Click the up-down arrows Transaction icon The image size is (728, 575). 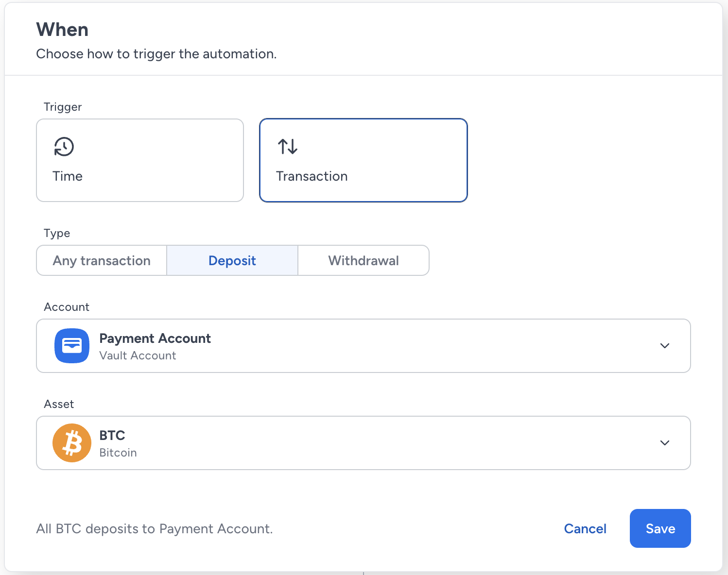(288, 146)
